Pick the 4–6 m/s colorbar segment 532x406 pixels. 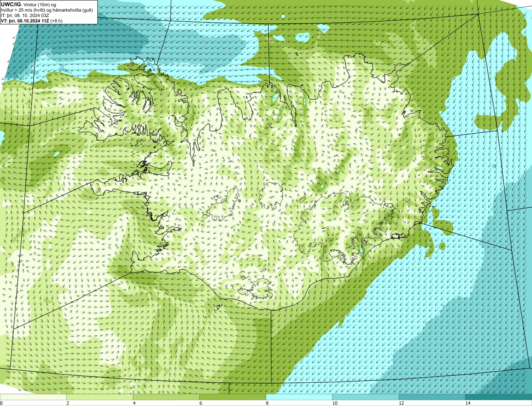(166, 397)
